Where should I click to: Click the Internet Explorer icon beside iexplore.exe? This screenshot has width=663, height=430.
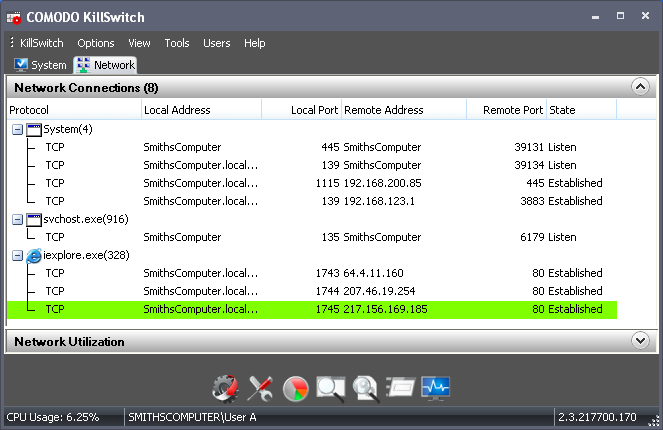click(x=34, y=255)
